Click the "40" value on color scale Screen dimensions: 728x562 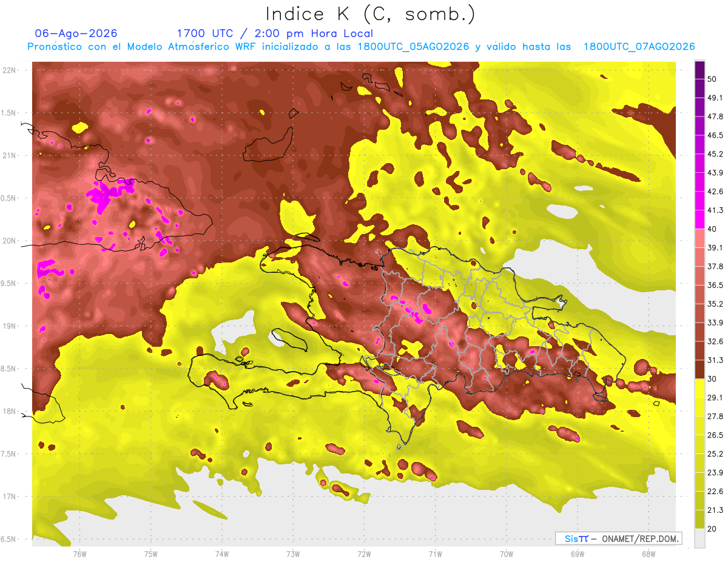712,229
